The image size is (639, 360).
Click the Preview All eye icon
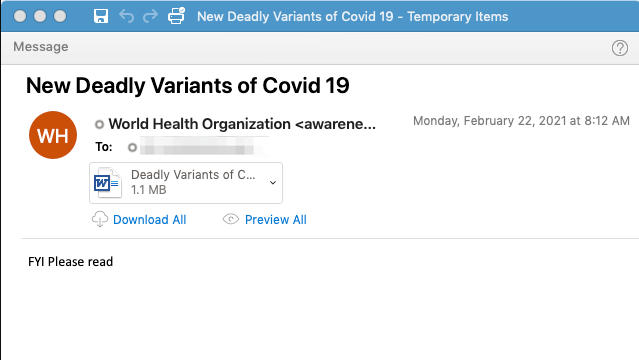tap(231, 219)
